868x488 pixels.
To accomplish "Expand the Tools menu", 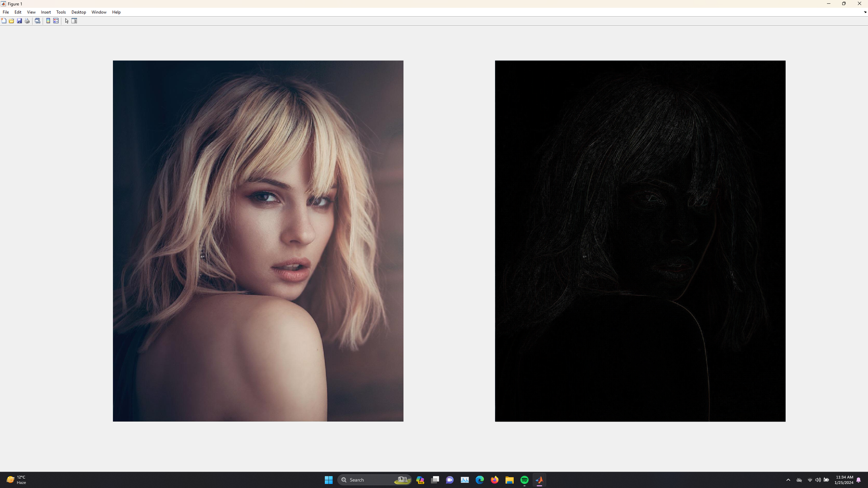I will [61, 12].
